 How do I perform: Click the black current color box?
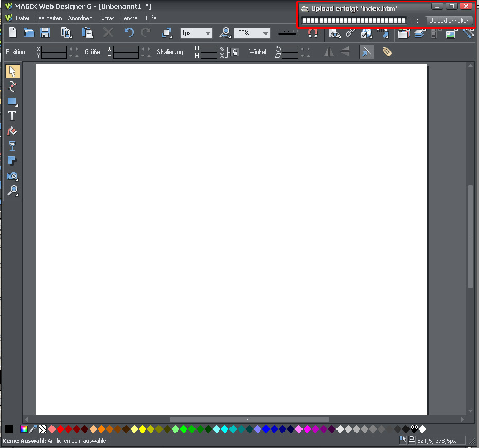pos(9,429)
